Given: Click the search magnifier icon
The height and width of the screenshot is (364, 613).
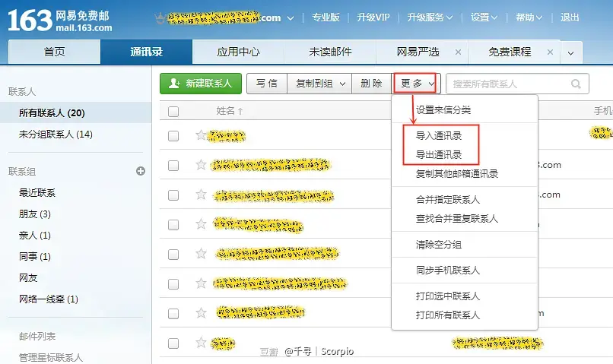Looking at the screenshot, I should click(576, 84).
